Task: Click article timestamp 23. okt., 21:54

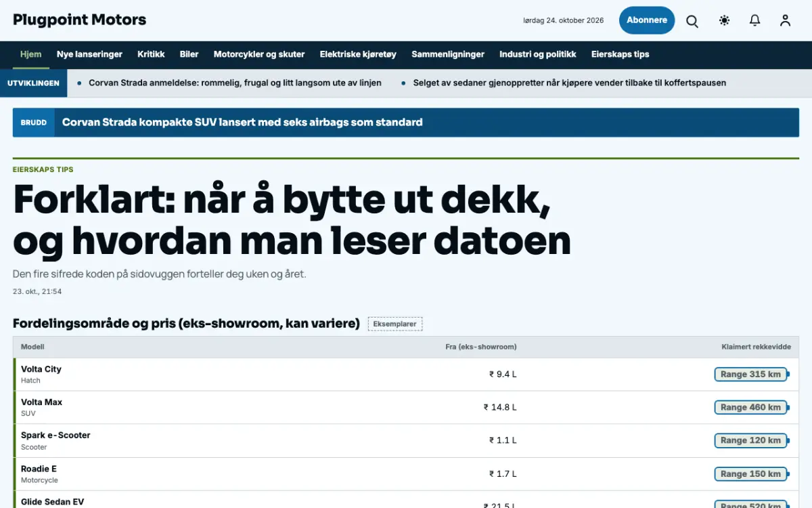Action: tap(37, 292)
